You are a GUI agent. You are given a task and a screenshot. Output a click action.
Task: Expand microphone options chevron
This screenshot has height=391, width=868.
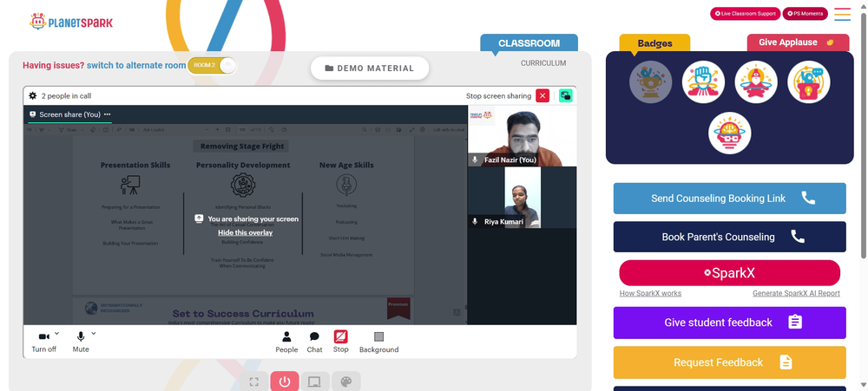pos(94,334)
